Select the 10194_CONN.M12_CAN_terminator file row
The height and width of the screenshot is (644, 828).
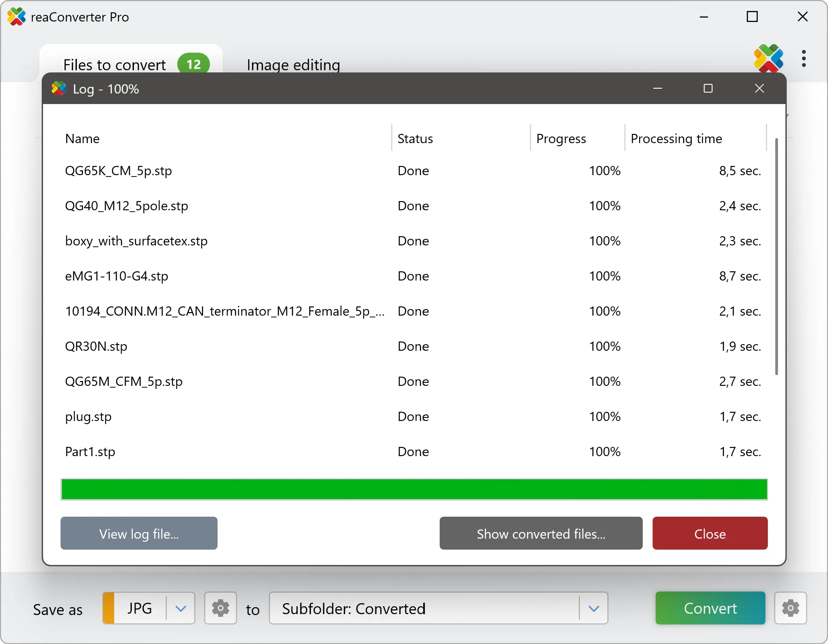(x=414, y=311)
